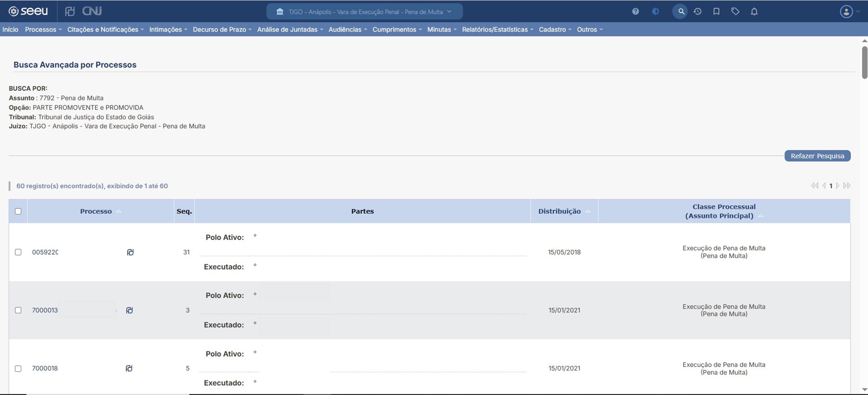Expand the user profile avatar menu
This screenshot has height=395, width=868.
coord(849,12)
